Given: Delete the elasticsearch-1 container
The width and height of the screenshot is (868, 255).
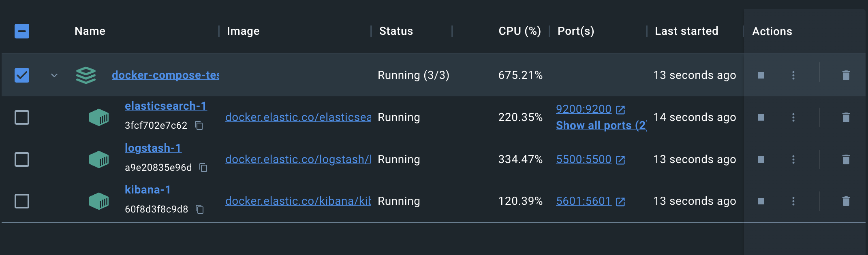Looking at the screenshot, I should tap(846, 117).
